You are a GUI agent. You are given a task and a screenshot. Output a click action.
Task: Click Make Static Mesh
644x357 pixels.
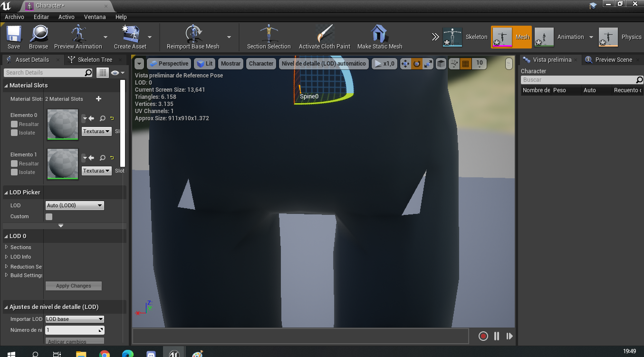pos(380,37)
